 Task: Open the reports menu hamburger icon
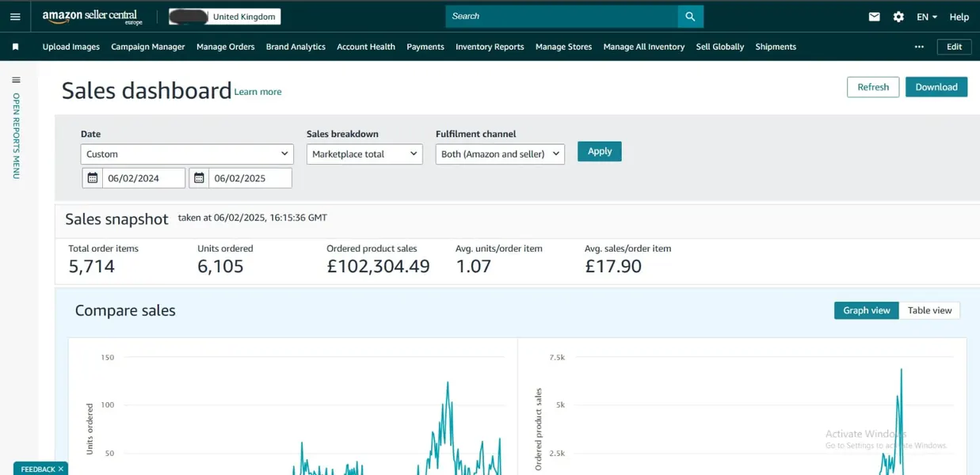pos(16,80)
